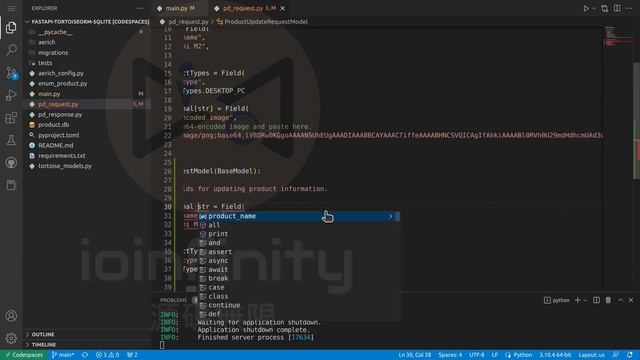Open errors and warnings count in status bar
The image size is (640, 360).
point(107,355)
